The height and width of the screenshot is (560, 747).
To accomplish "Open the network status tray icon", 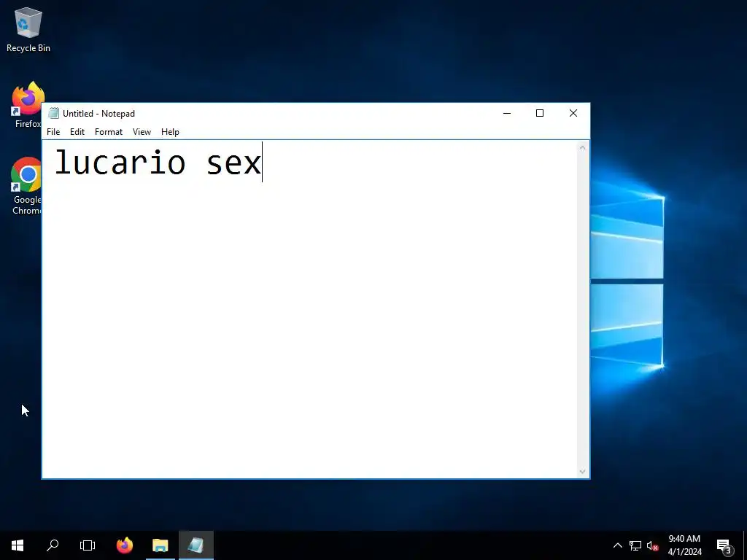I will (635, 545).
